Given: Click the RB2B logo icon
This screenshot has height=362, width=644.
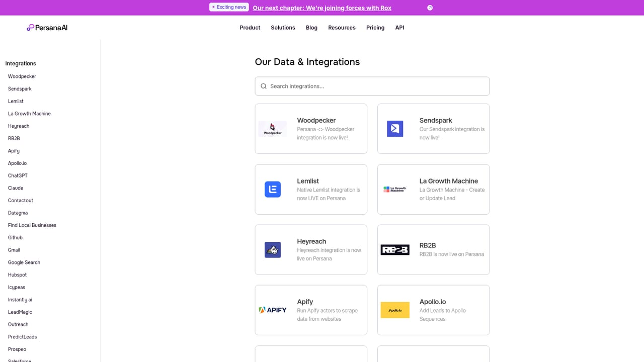Looking at the screenshot, I should tap(395, 249).
